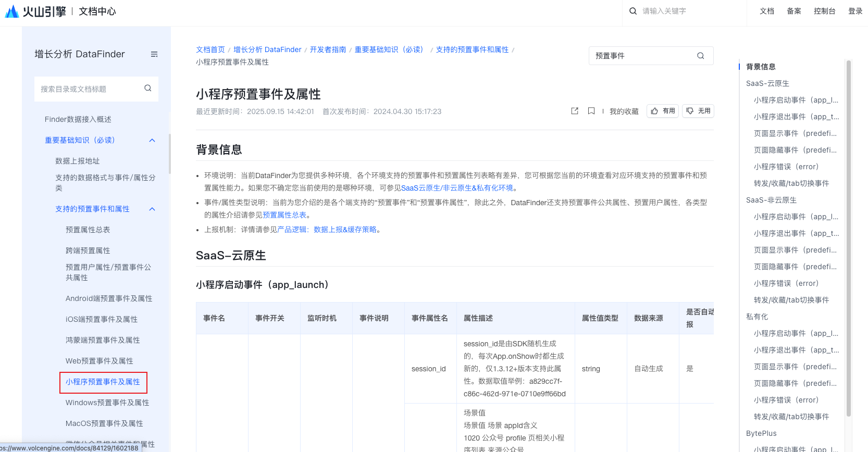Image resolution: width=868 pixels, height=452 pixels.
Task: Collapse the 支持的预置事件和属性 section
Action: click(152, 209)
